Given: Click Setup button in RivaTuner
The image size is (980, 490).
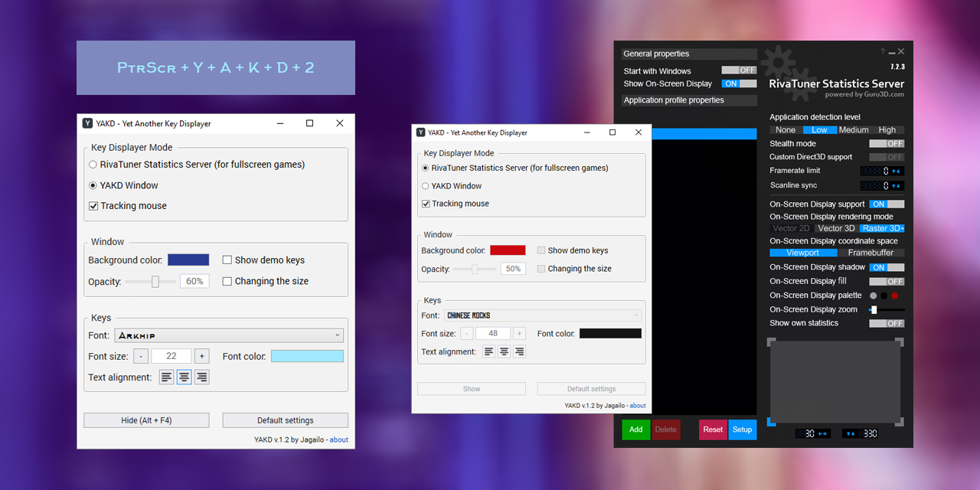Looking at the screenshot, I should (x=742, y=430).
